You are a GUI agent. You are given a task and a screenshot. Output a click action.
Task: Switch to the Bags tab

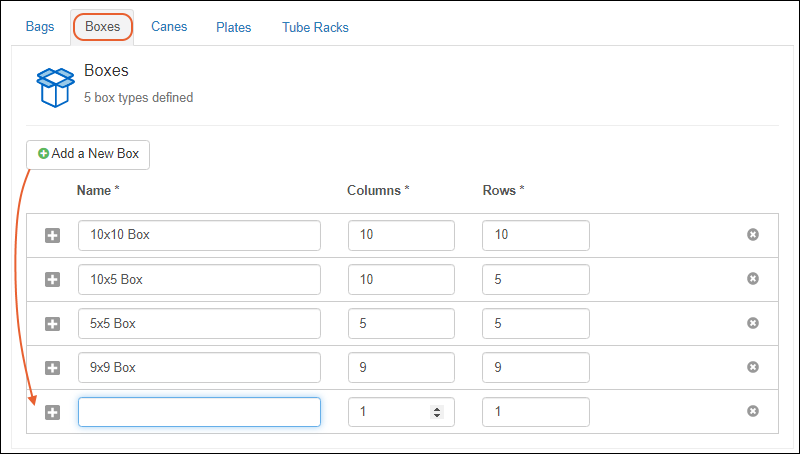pyautogui.click(x=40, y=27)
